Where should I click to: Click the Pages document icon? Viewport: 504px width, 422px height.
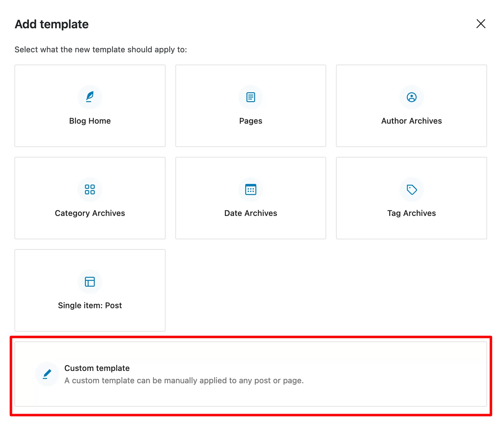pos(251,97)
